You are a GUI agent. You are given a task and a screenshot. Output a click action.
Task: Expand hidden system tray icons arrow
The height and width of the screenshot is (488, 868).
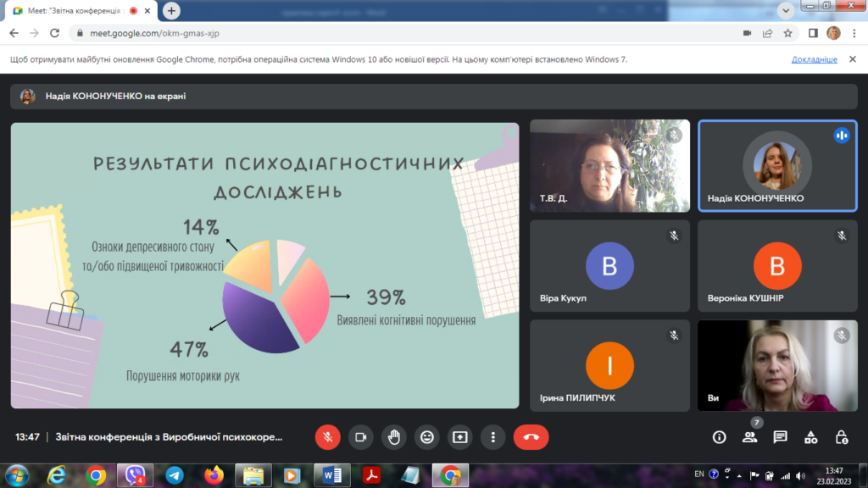740,474
